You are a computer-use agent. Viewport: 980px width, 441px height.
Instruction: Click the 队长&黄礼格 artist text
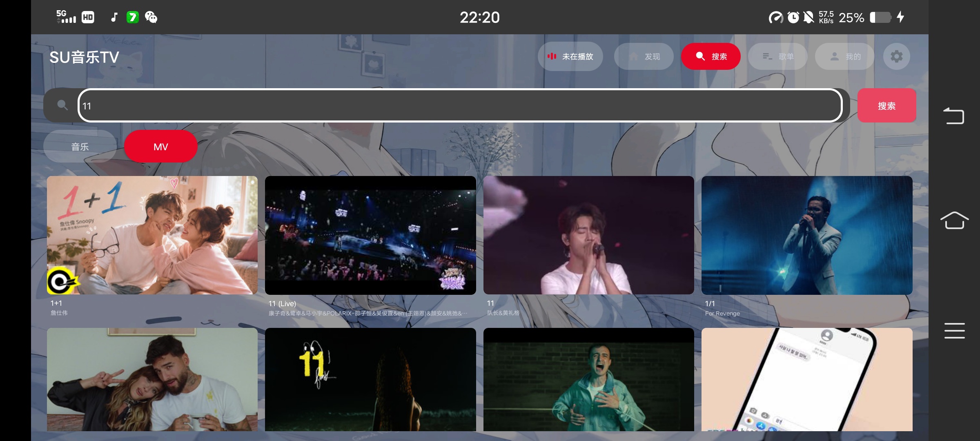503,313
